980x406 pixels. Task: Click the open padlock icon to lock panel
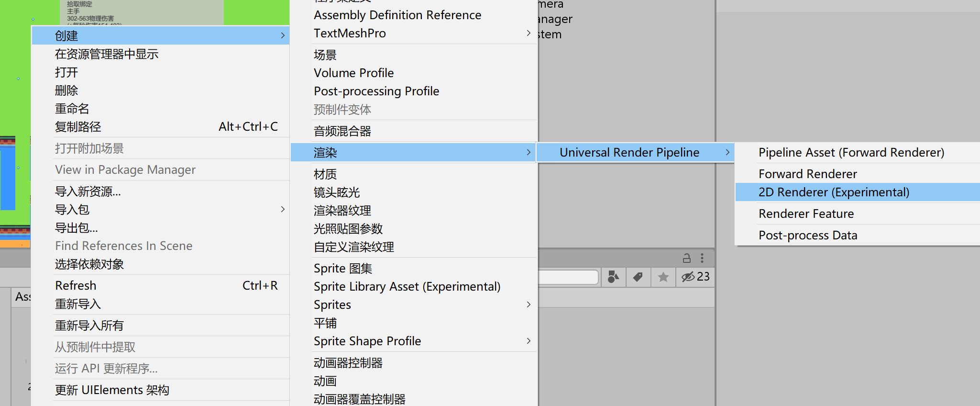click(686, 258)
